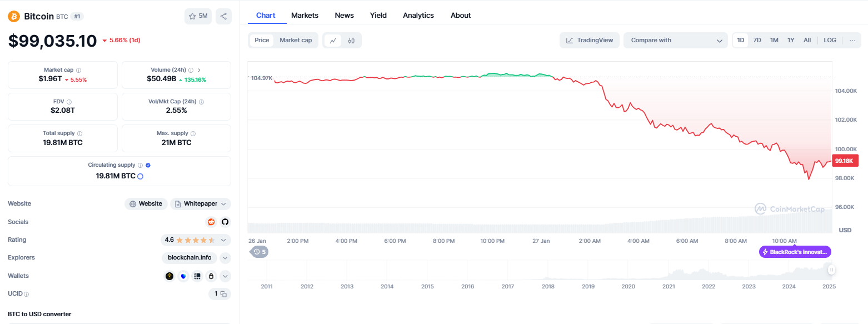Screen dimensions: 868x324
Task: Expand the Whitepaper dropdown
Action: [201, 204]
